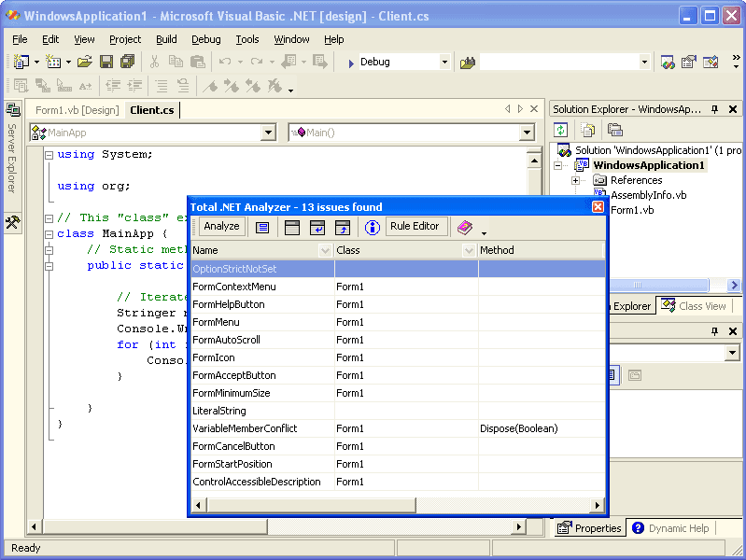Screen dimensions: 746x560
Task: Click the Analyzer help book icon
Action: (x=465, y=227)
